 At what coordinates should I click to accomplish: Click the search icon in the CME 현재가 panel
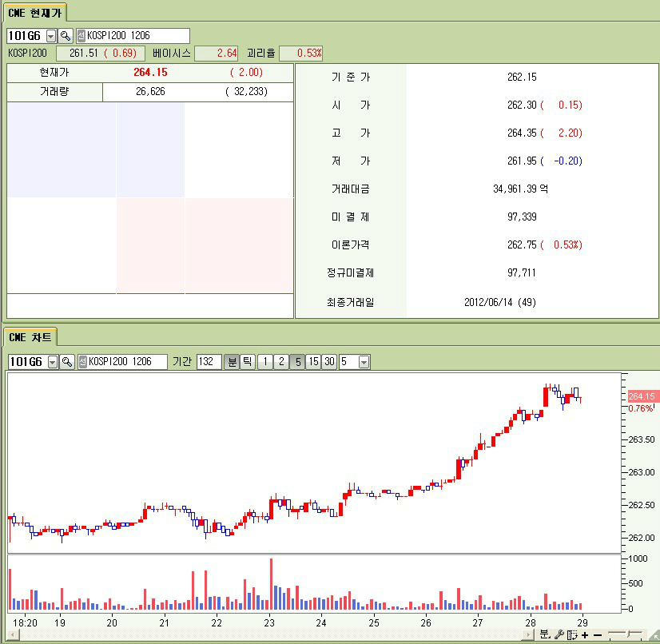click(66, 36)
